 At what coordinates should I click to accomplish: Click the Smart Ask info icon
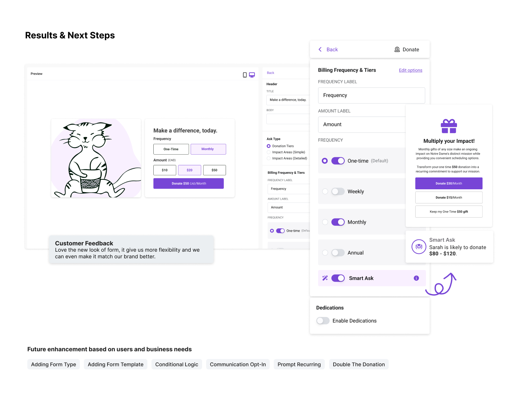point(416,278)
